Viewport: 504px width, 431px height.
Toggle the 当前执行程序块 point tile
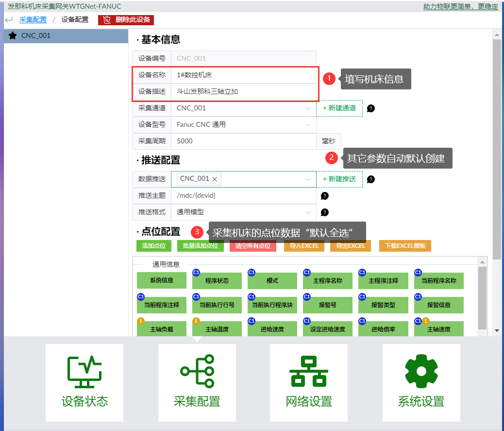pos(272,305)
